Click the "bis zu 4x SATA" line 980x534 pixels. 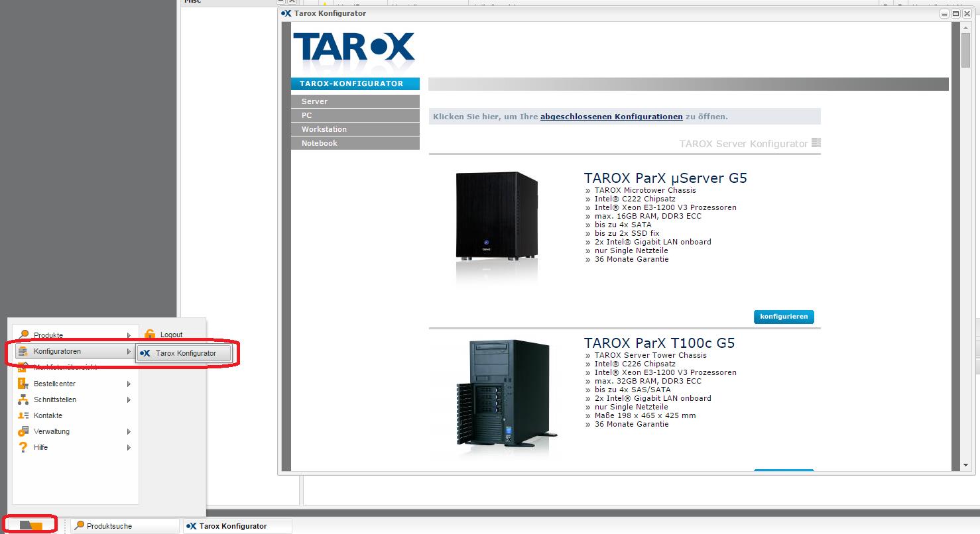click(x=623, y=225)
